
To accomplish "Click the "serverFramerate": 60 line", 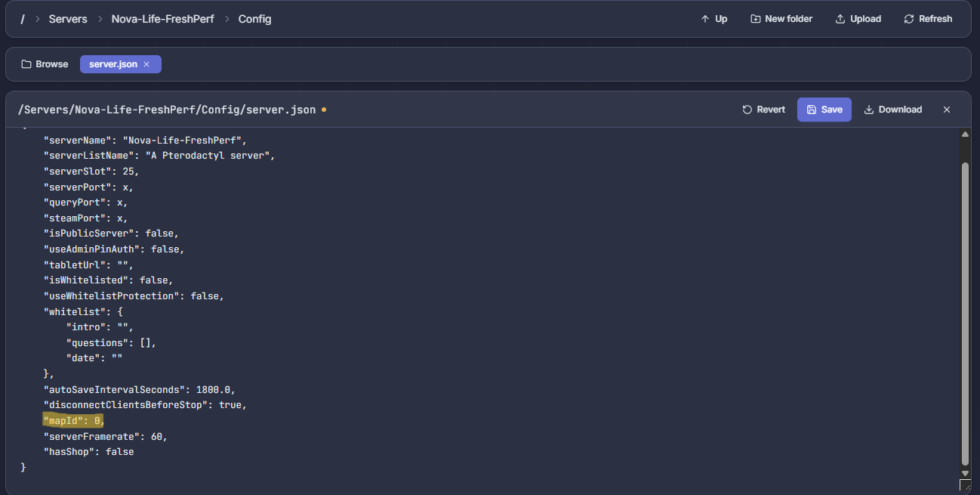I will [106, 437].
